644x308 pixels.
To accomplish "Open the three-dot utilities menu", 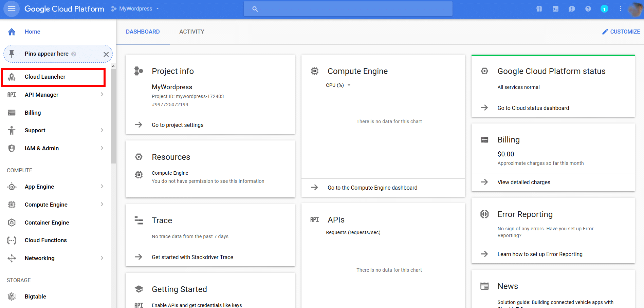I will [620, 9].
